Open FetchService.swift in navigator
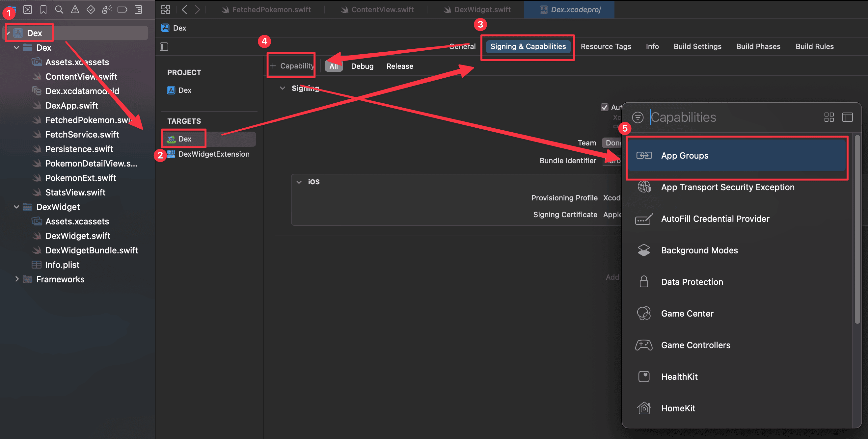The image size is (868, 439). (82, 134)
